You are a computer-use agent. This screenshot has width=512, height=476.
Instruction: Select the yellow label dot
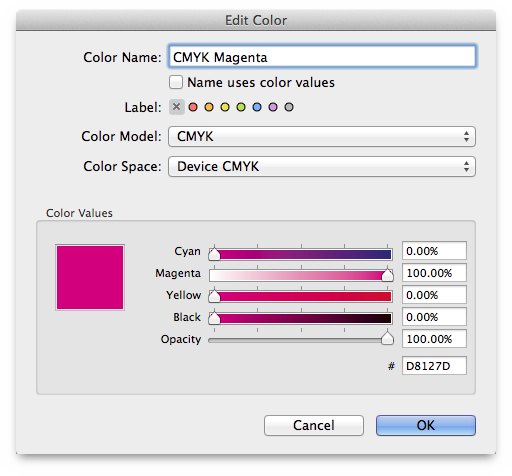225,107
